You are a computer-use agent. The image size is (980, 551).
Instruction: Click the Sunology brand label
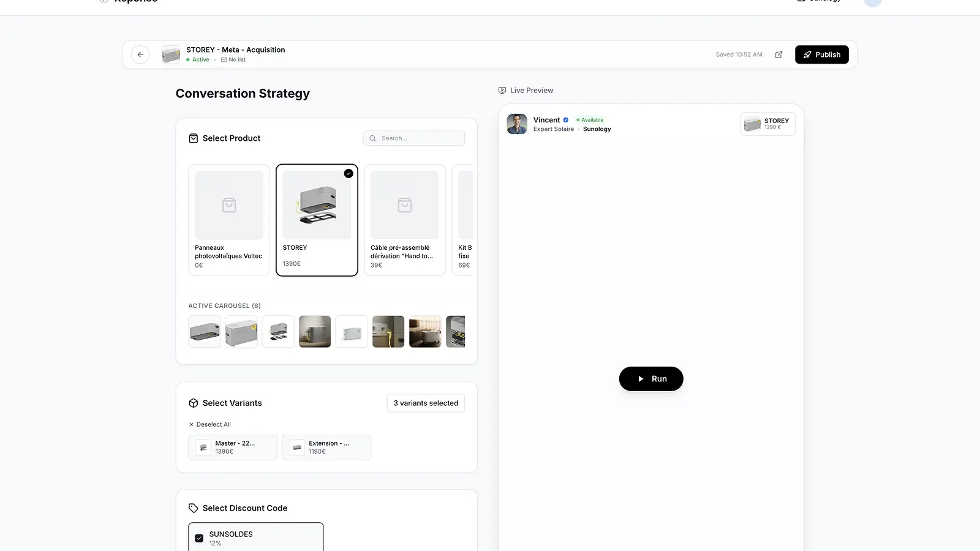click(597, 129)
